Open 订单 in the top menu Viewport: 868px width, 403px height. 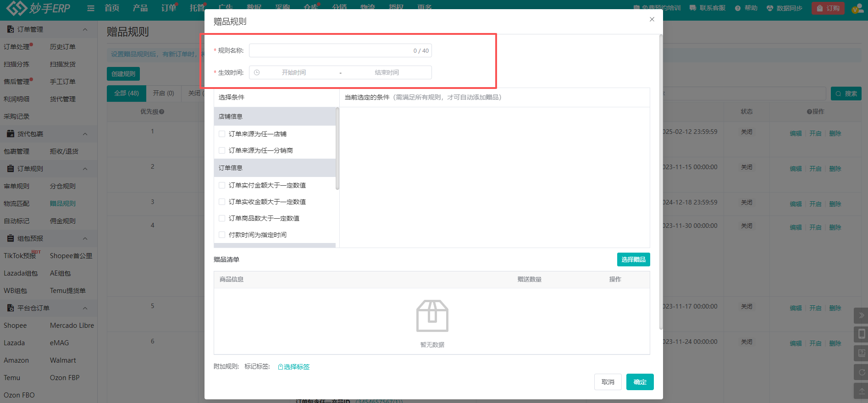(169, 8)
